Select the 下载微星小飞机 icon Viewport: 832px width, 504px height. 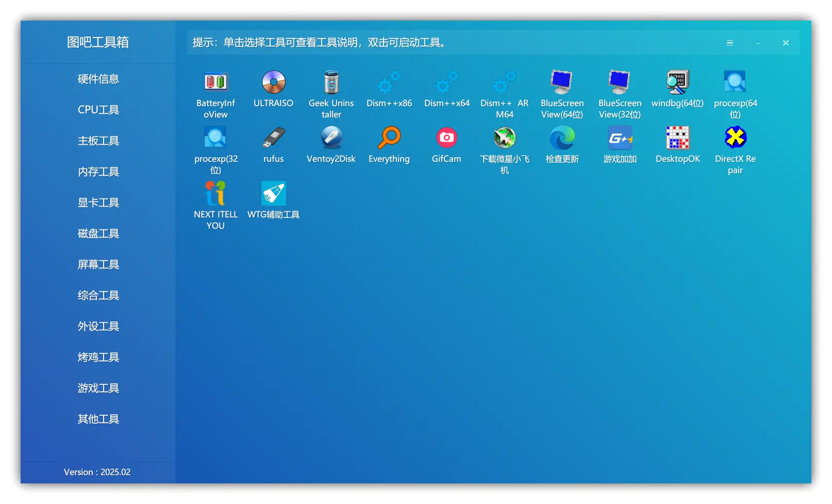(x=505, y=138)
